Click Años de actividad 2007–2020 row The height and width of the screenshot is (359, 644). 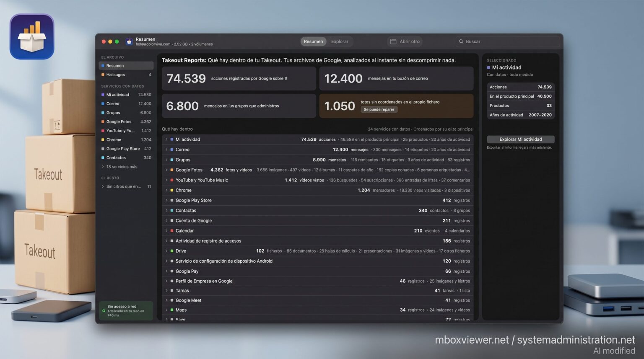[x=520, y=115]
